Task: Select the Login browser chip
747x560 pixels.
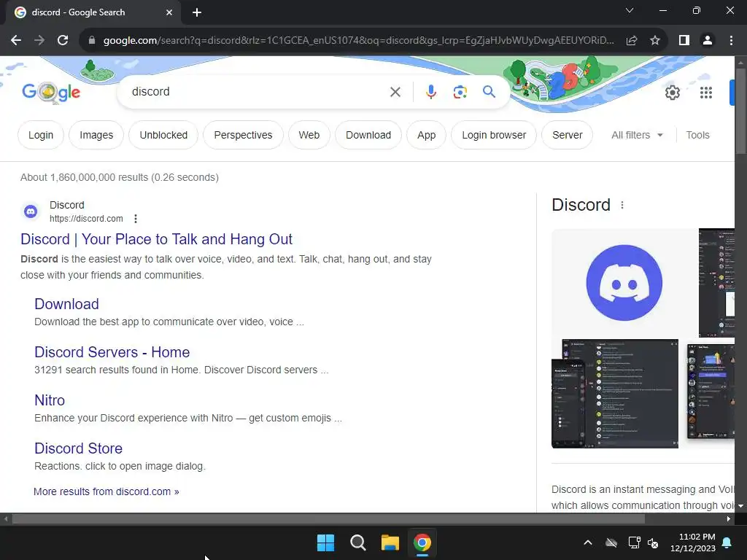Action: (x=494, y=135)
